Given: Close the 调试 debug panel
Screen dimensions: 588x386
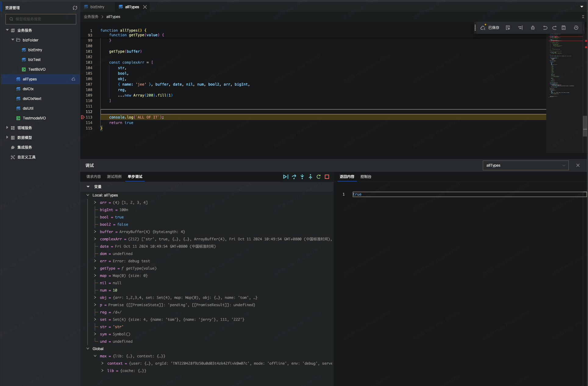Looking at the screenshot, I should 578,165.
